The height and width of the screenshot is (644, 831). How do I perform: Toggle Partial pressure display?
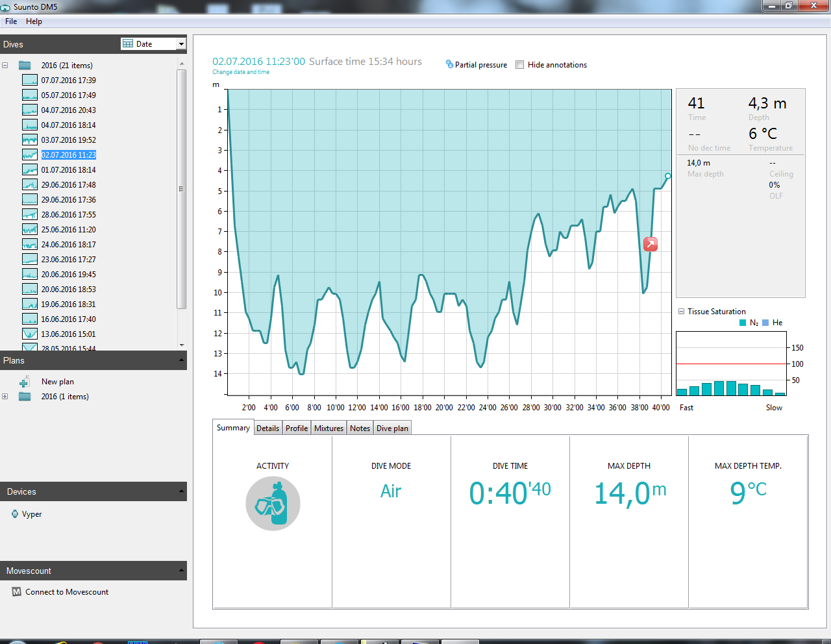point(477,65)
